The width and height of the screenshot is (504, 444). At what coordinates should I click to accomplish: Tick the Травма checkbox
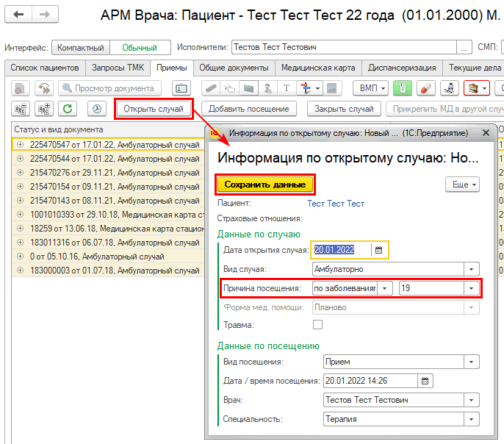point(318,325)
